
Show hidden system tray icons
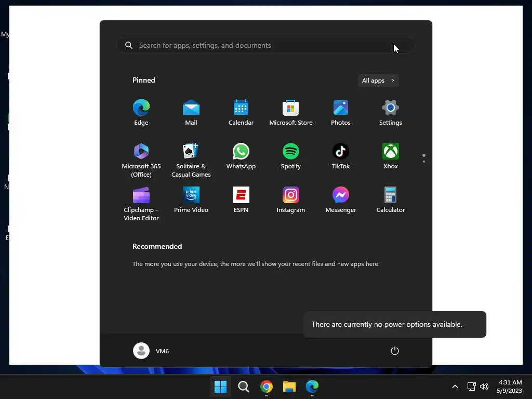455,387
